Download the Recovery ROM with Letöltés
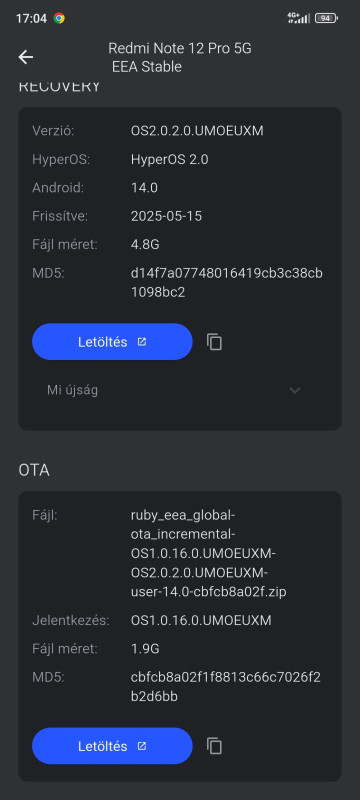 pyautogui.click(x=112, y=342)
